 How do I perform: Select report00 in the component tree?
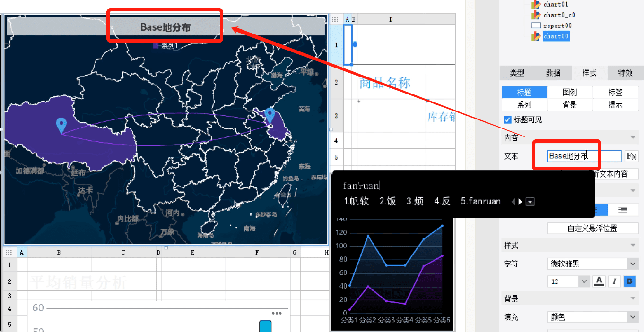point(557,26)
